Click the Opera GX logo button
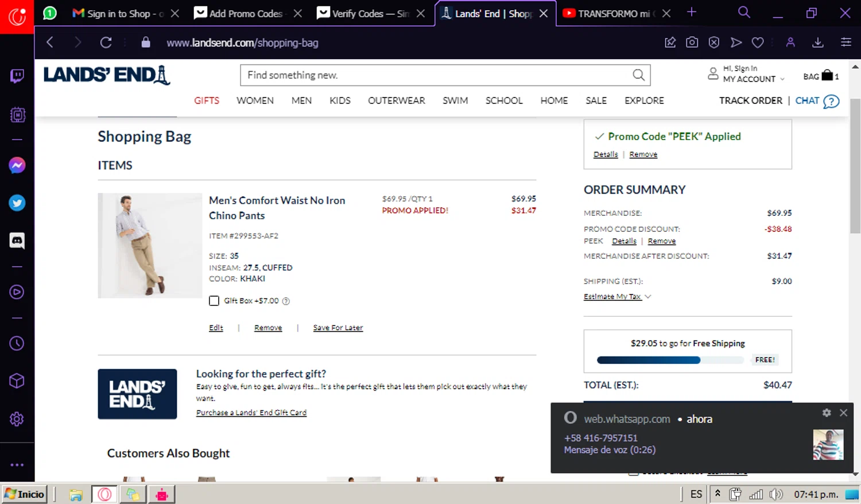Image resolution: width=861 pixels, height=504 pixels. [x=17, y=17]
